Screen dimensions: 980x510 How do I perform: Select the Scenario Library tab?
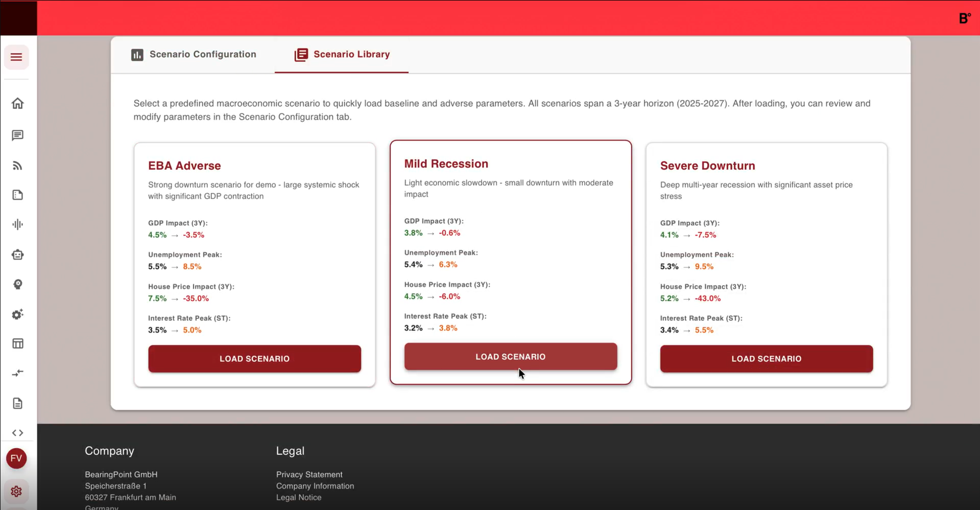pyautogui.click(x=342, y=55)
